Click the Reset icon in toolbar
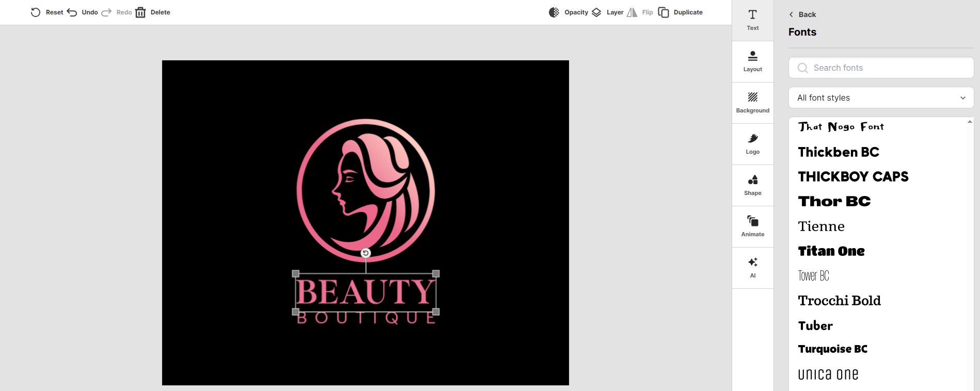980x391 pixels. coord(35,12)
